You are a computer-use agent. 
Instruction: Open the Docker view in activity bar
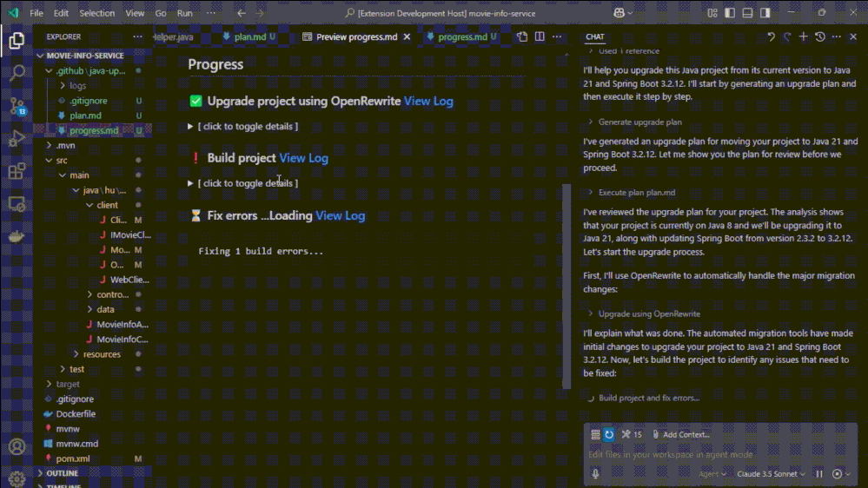click(x=17, y=237)
